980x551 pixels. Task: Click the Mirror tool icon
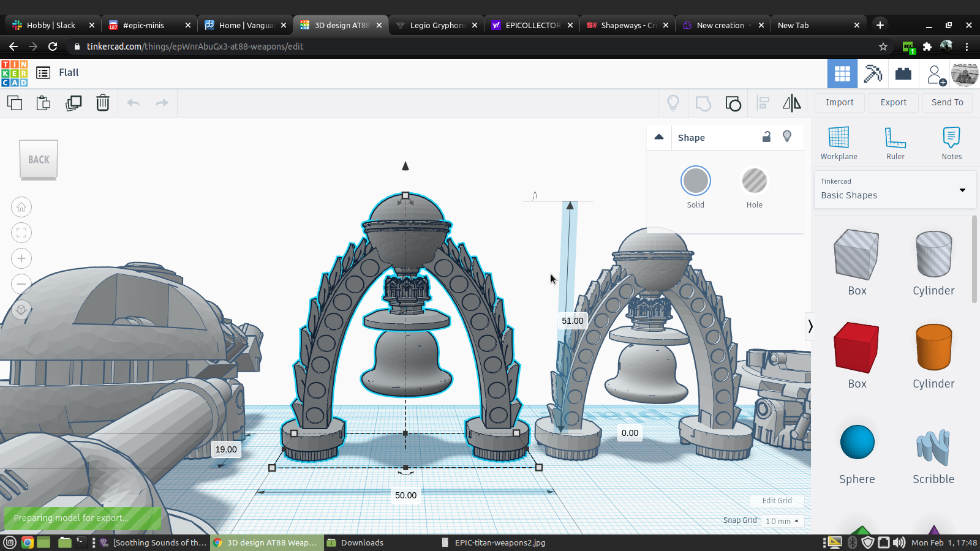click(x=791, y=103)
